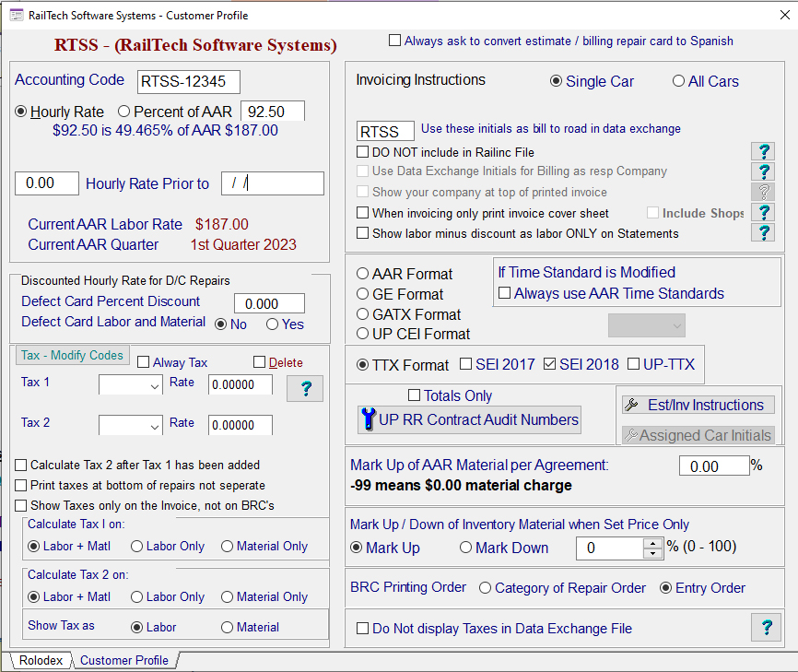Click the help icon beside DO NOT include in Railinc File
This screenshot has height=672, width=798.
click(x=762, y=151)
